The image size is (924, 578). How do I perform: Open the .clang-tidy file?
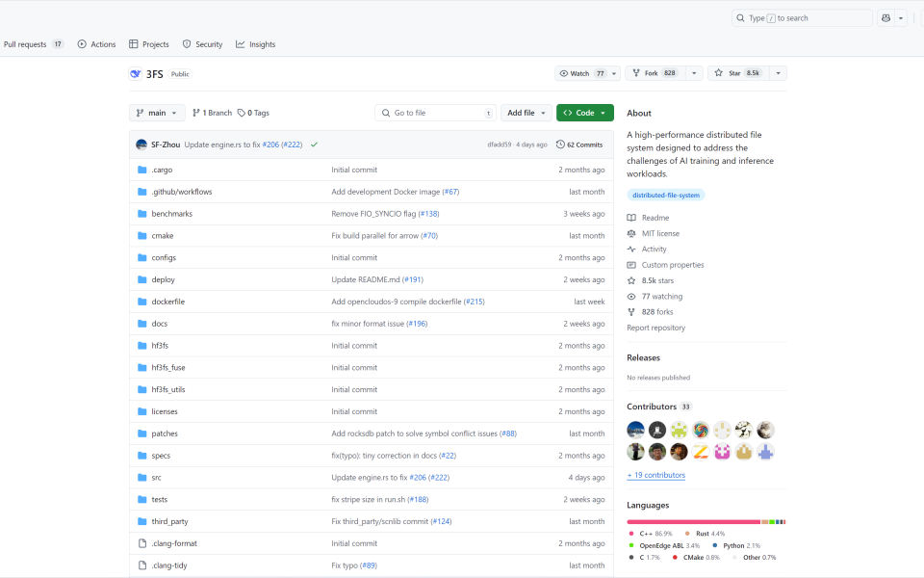169,565
